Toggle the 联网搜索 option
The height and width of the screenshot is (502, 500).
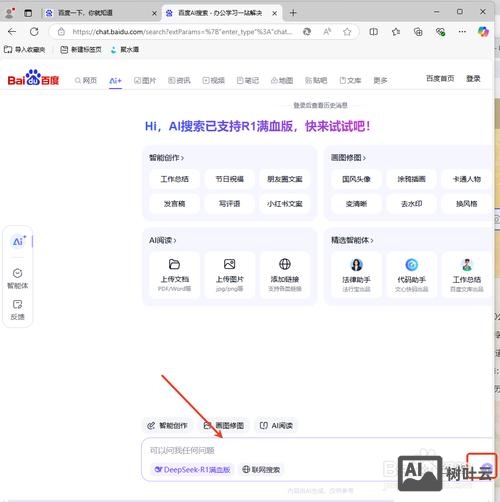click(261, 470)
